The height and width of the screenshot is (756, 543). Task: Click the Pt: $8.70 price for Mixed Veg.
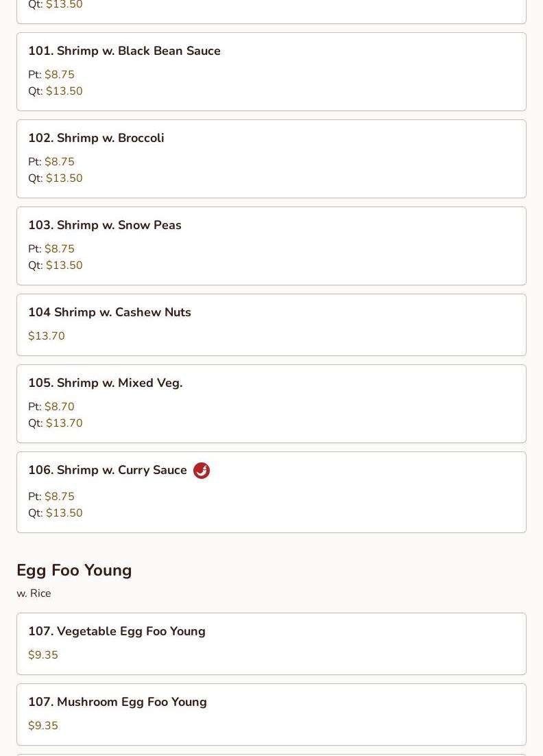pyautogui.click(x=51, y=406)
